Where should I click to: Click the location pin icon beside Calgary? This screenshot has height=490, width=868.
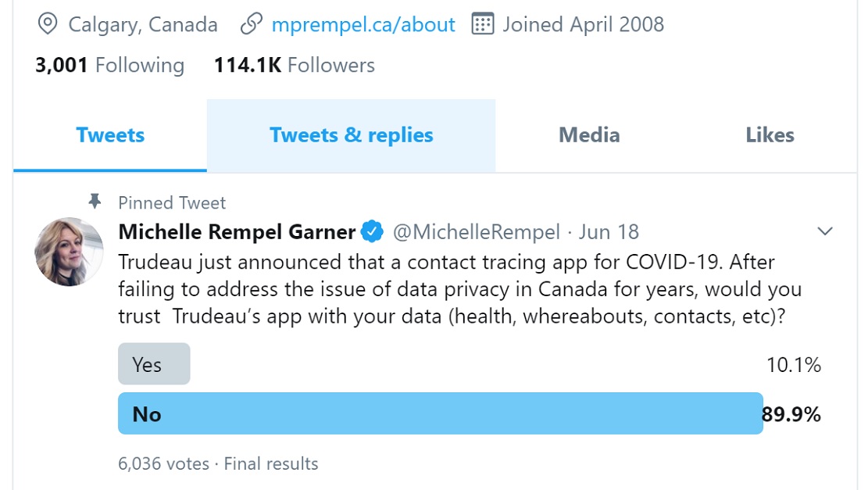[48, 24]
